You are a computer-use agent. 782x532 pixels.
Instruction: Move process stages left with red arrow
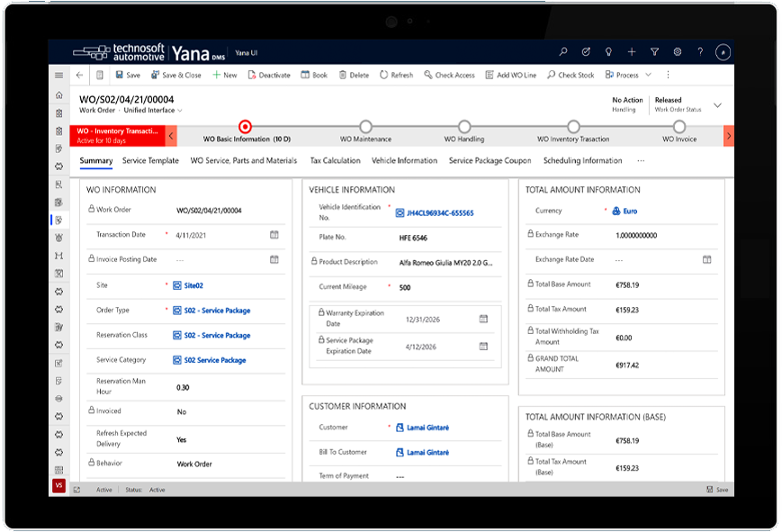coord(171,136)
